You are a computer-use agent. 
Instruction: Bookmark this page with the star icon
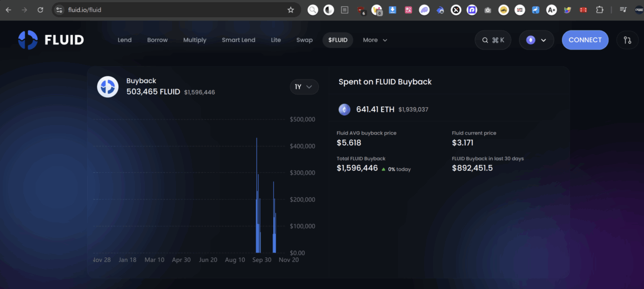[290, 10]
